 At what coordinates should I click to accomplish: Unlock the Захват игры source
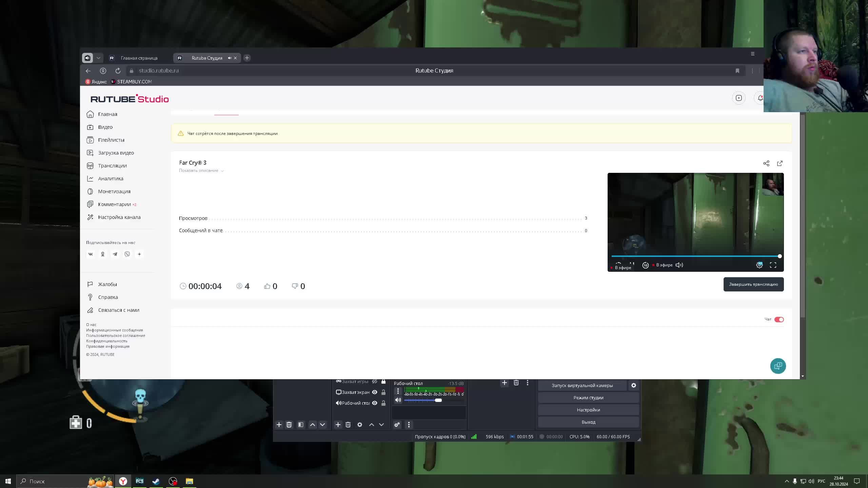click(x=383, y=382)
